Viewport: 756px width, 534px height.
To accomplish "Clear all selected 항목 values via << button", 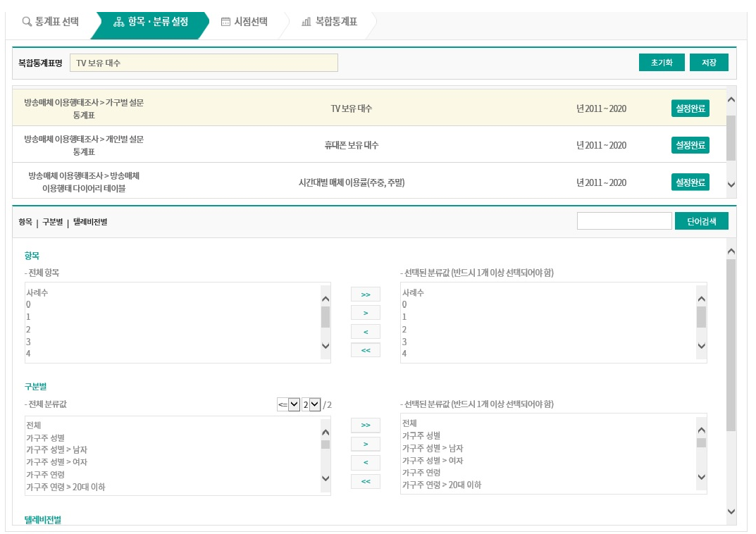I will (x=365, y=349).
